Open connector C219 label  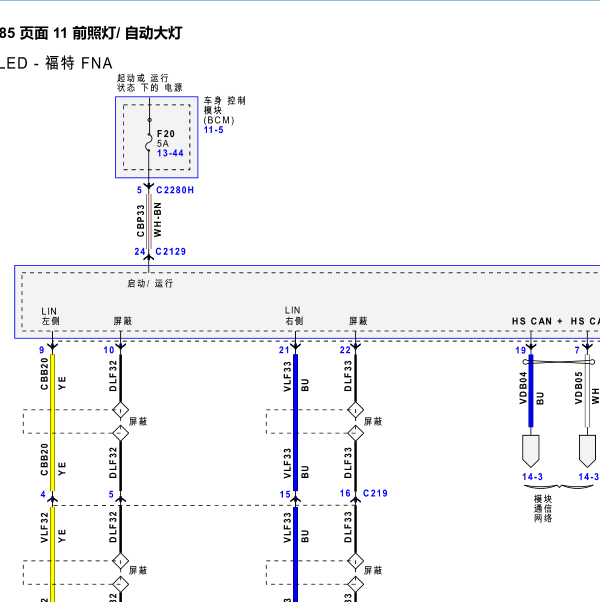click(x=375, y=493)
